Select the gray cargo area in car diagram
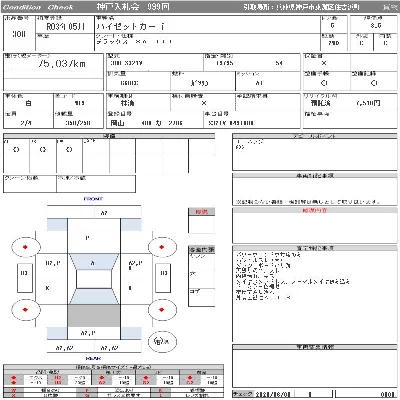Viewport: 400px width, 400px height. click(94, 315)
